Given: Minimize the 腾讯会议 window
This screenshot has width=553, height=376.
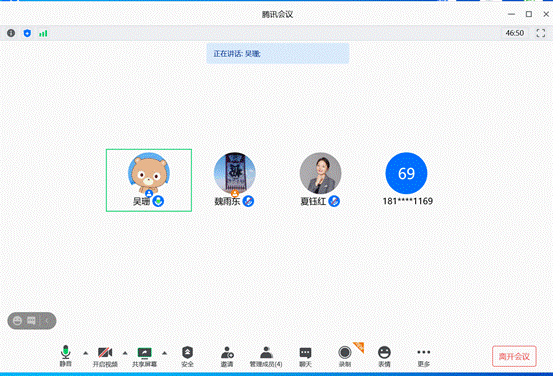Looking at the screenshot, I should click(x=511, y=14).
